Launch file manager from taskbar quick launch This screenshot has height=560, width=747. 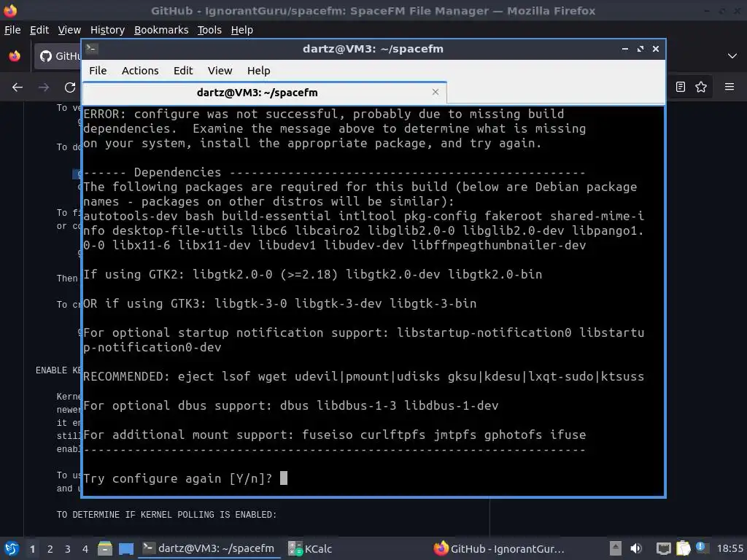105,548
